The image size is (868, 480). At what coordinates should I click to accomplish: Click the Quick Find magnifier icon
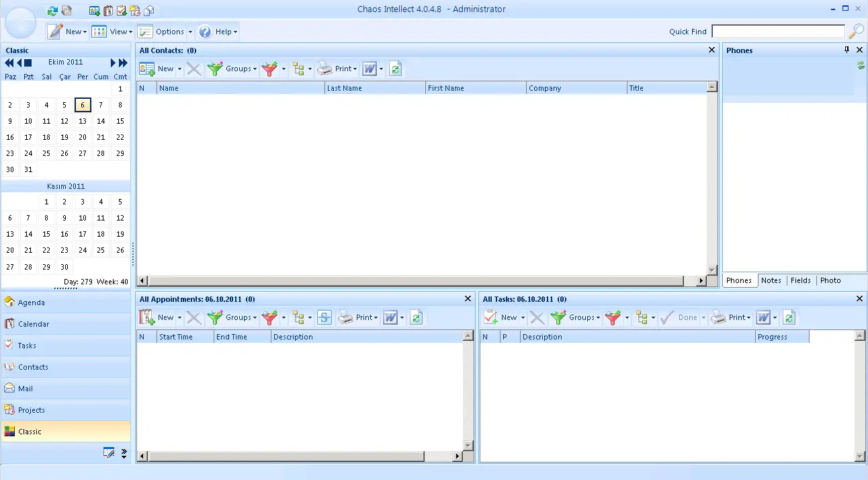pos(857,31)
